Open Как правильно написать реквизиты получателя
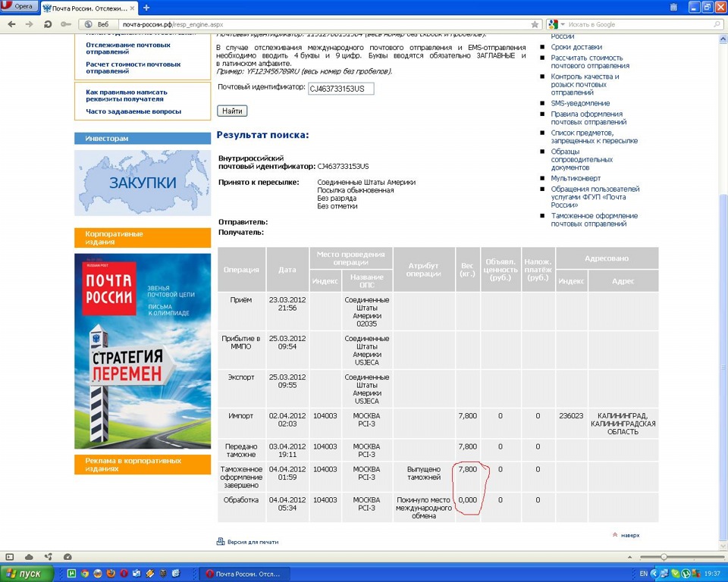This screenshot has width=728, height=582. click(127, 95)
